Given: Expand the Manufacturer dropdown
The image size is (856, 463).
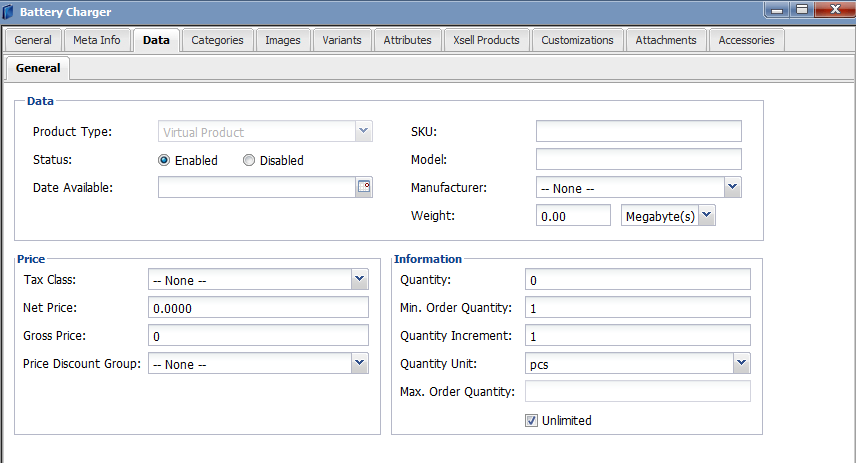Looking at the screenshot, I should click(732, 187).
